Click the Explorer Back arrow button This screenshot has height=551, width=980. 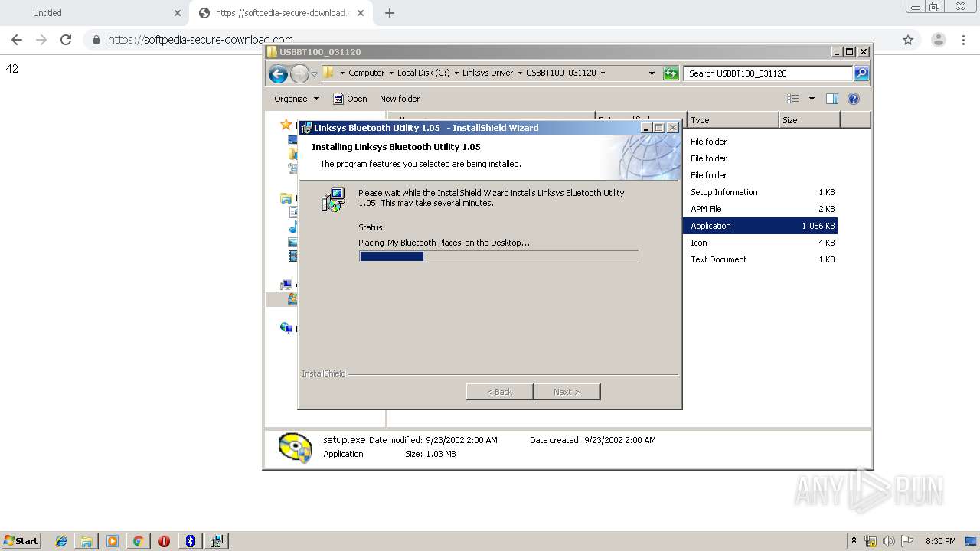[278, 73]
